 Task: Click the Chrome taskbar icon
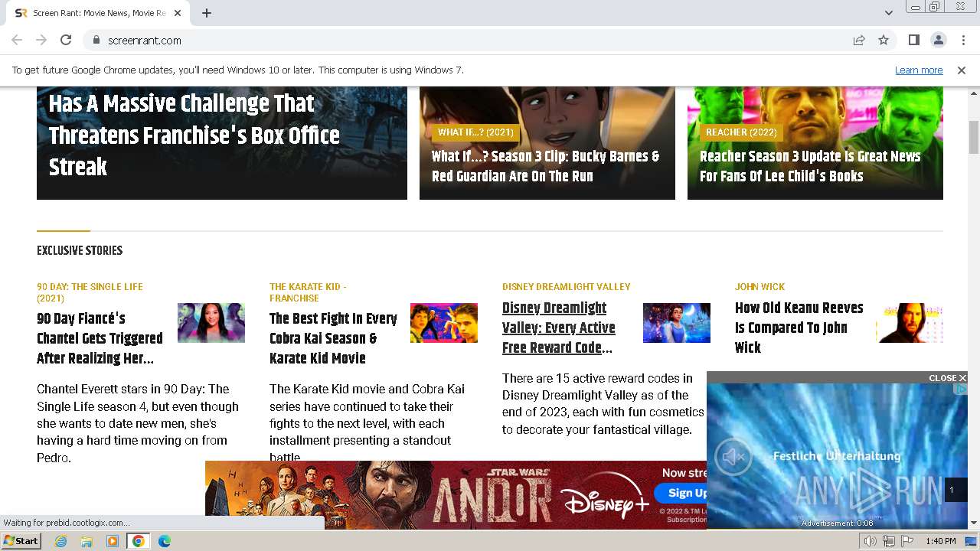(x=139, y=541)
